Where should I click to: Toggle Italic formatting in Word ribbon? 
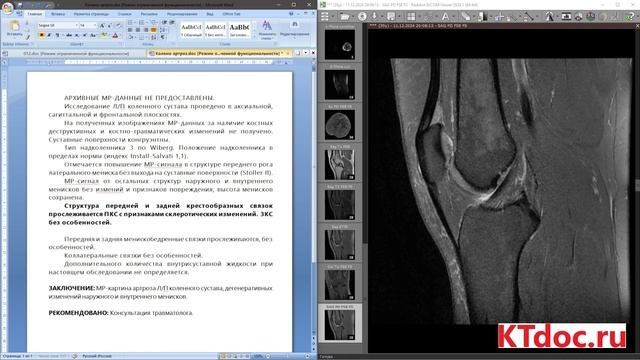pyautogui.click(x=49, y=36)
